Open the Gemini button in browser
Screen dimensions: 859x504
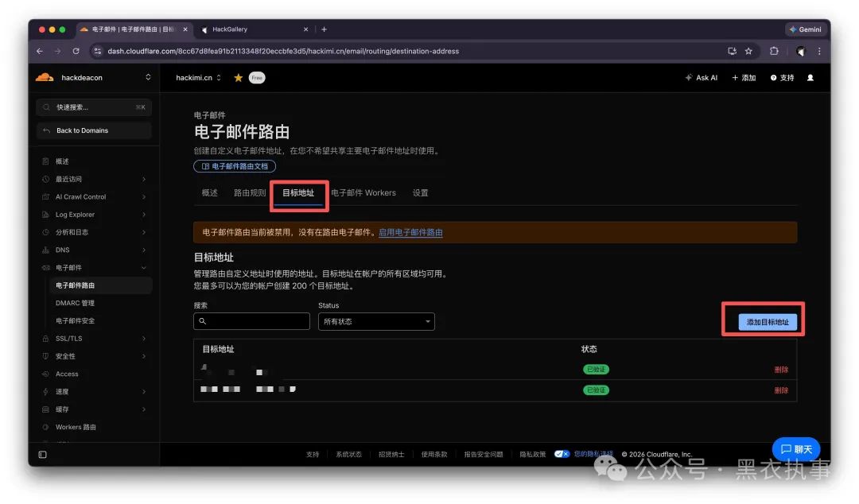click(x=805, y=29)
